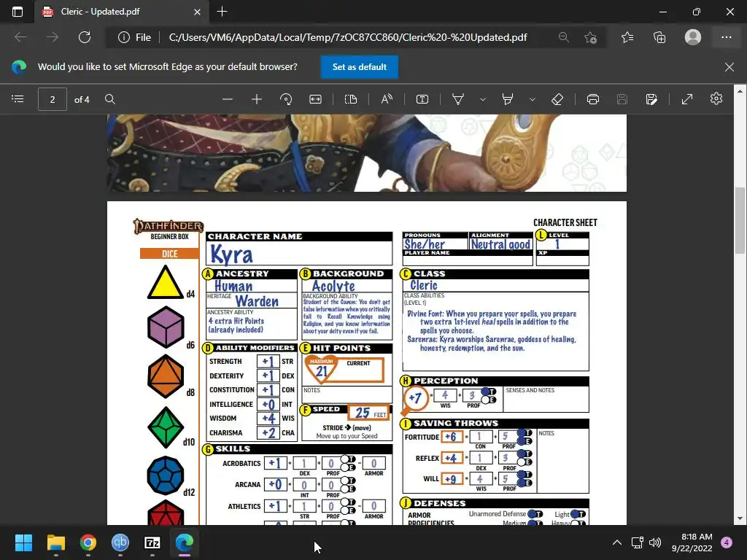Zoom out the PDF document
747x560 pixels.
(x=228, y=99)
